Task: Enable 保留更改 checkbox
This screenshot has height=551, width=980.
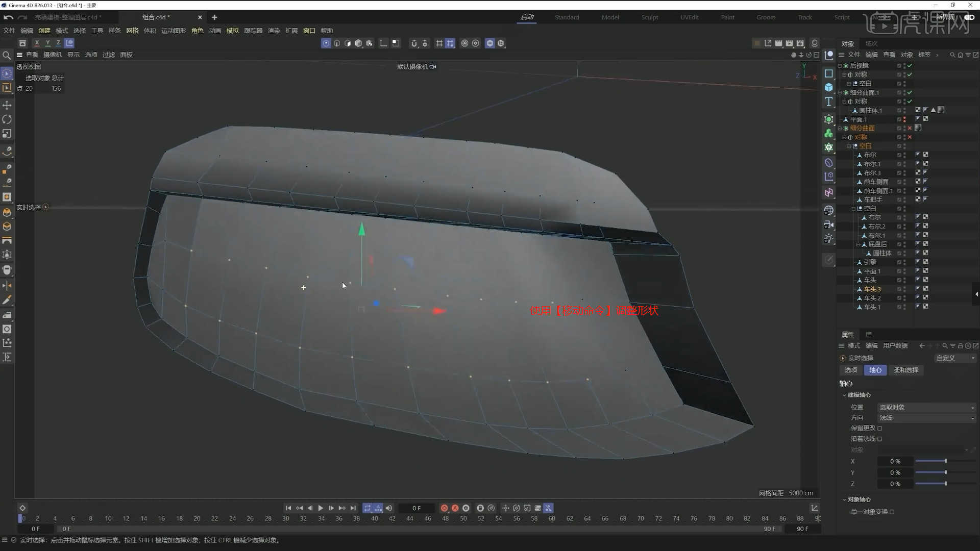Action: (x=879, y=429)
